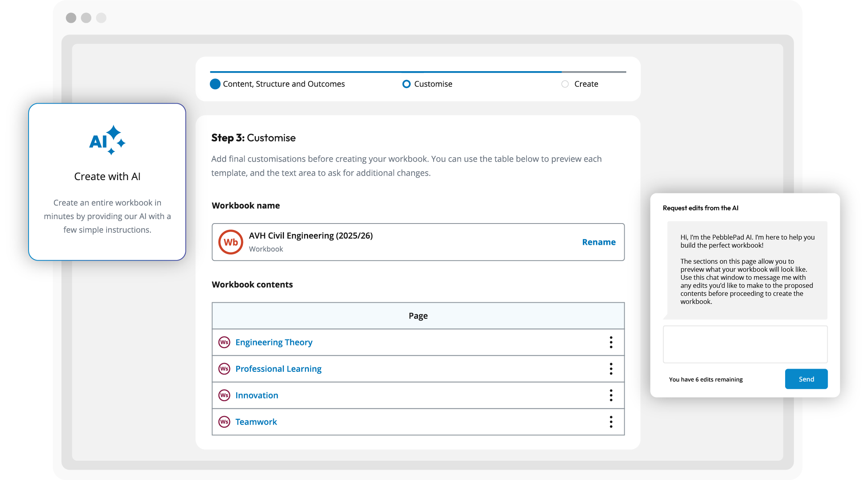
Task: Open the three-dot menu for Teamwork row
Action: [611, 422]
